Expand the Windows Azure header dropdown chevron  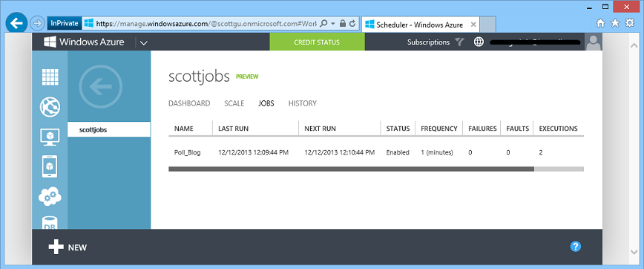pyautogui.click(x=143, y=42)
